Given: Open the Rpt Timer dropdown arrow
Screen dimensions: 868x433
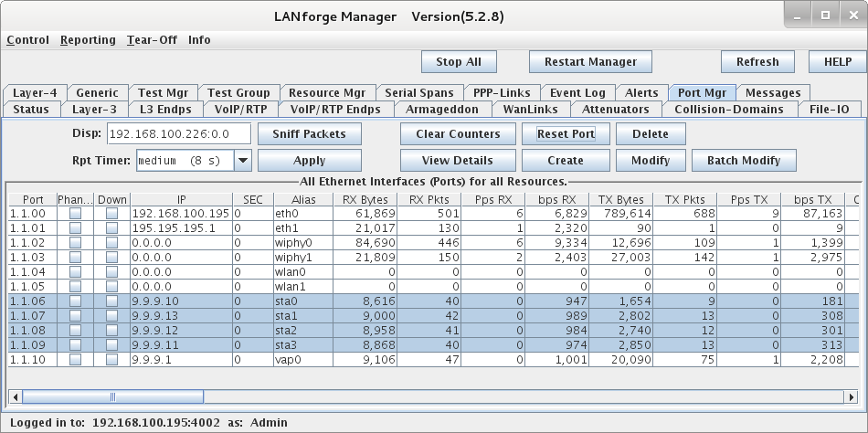Looking at the screenshot, I should 243,161.
